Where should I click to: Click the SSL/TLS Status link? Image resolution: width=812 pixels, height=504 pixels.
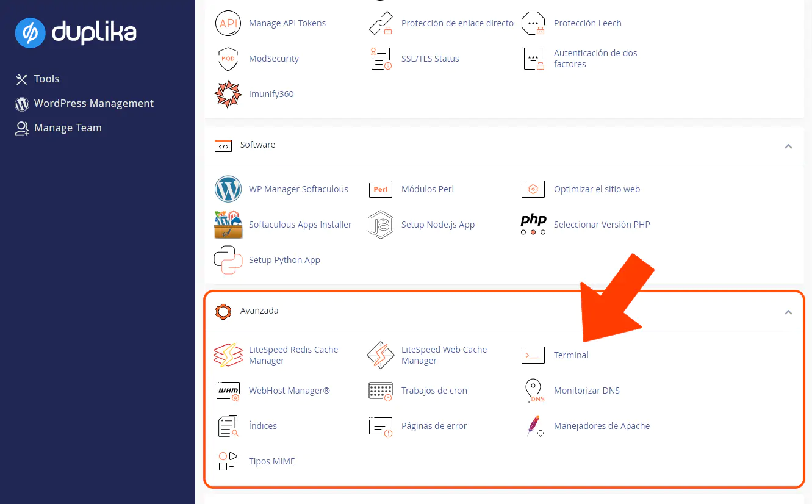[429, 59]
